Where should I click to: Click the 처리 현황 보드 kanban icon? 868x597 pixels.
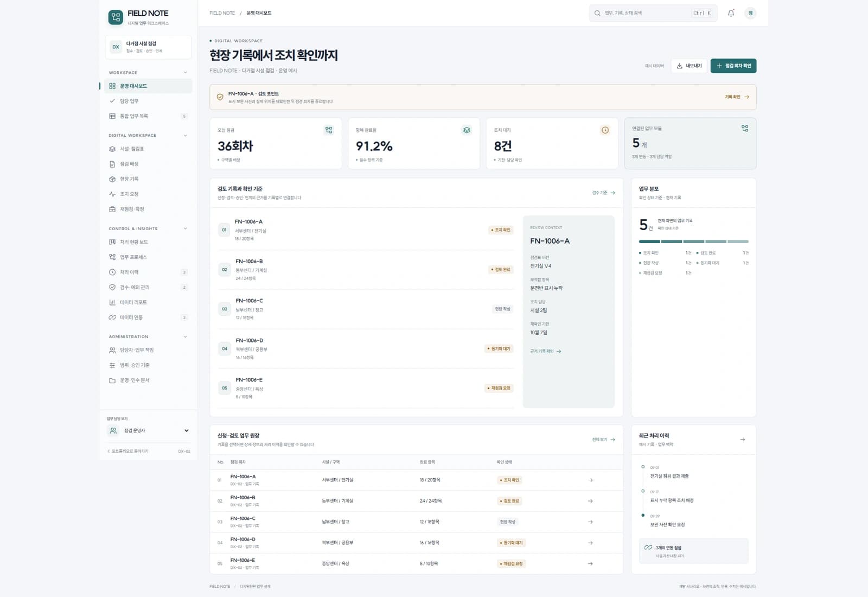click(112, 242)
